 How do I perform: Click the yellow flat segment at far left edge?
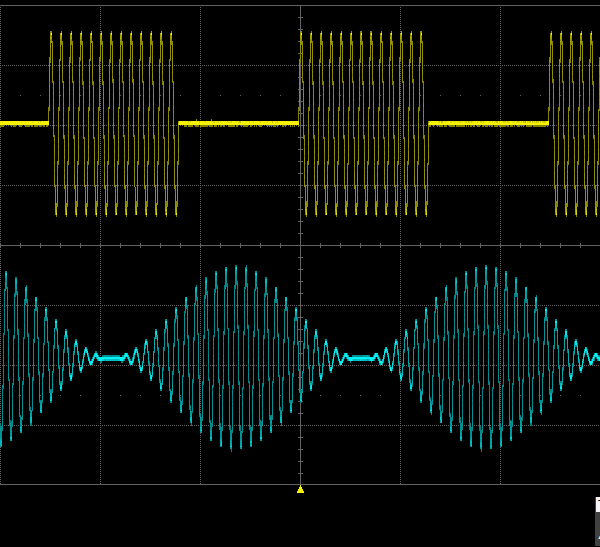24,123
